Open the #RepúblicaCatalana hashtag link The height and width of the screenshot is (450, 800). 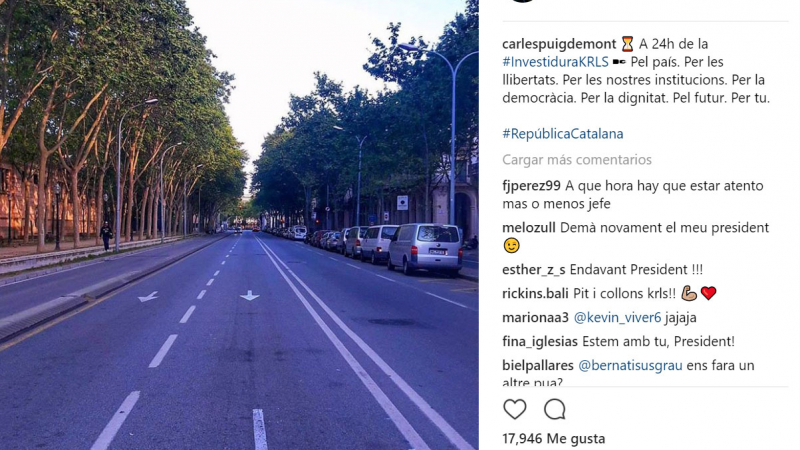tap(563, 134)
